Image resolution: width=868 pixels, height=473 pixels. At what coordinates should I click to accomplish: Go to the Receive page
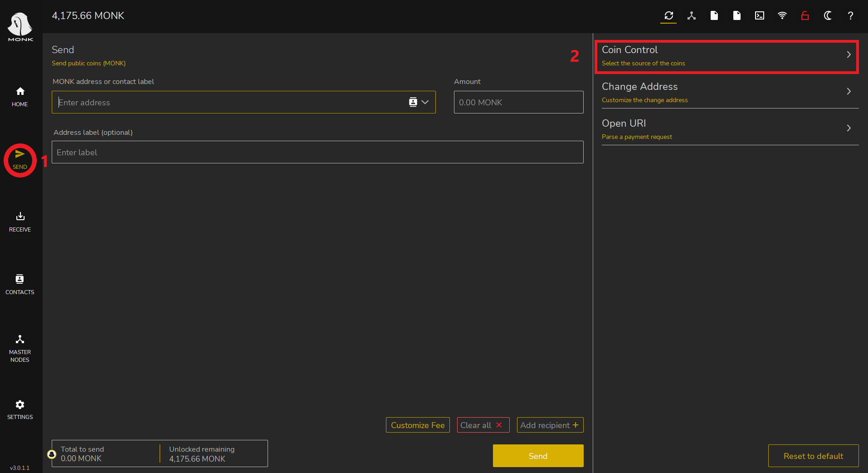tap(20, 222)
